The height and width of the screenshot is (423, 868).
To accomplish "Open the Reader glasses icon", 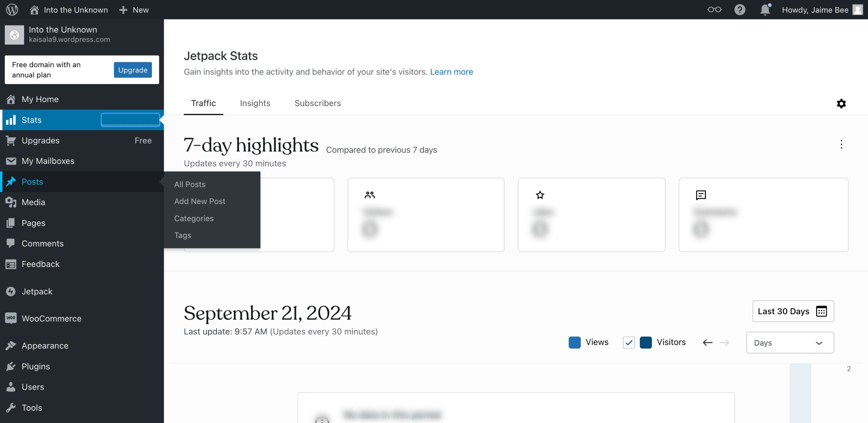I will point(714,9).
